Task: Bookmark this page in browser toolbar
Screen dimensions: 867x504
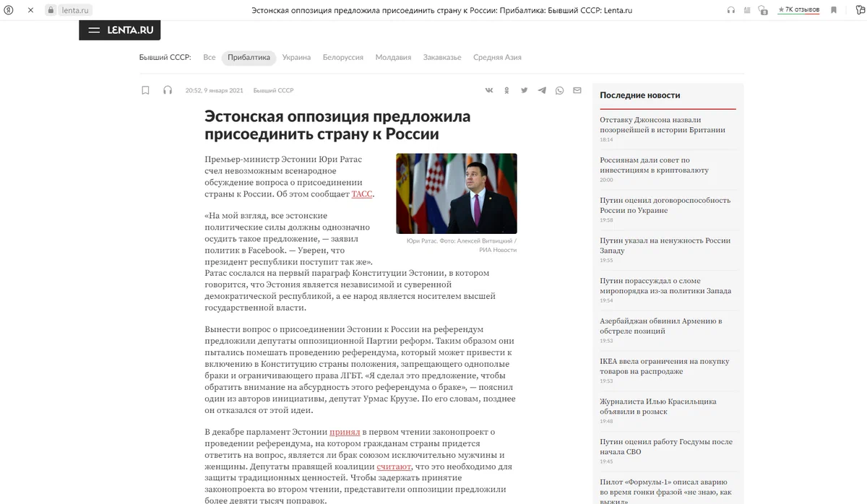Action: [833, 10]
